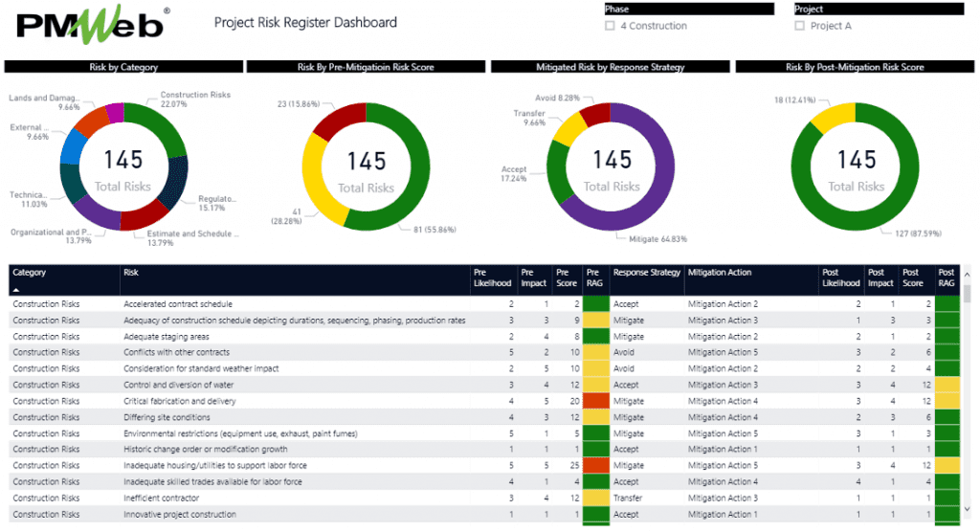This screenshot has width=980, height=532.
Task: Select yellow 18 segment in post-mitigation donut
Action: (833, 117)
